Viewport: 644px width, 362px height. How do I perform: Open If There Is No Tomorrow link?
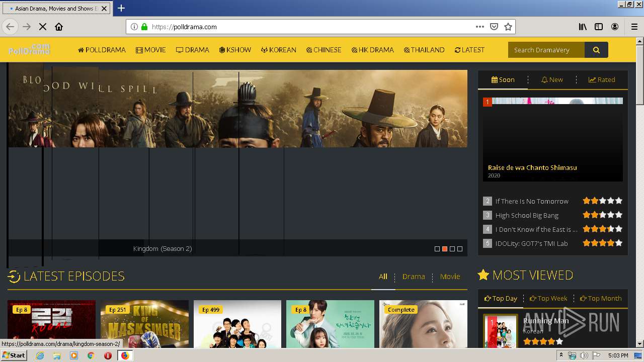532,201
